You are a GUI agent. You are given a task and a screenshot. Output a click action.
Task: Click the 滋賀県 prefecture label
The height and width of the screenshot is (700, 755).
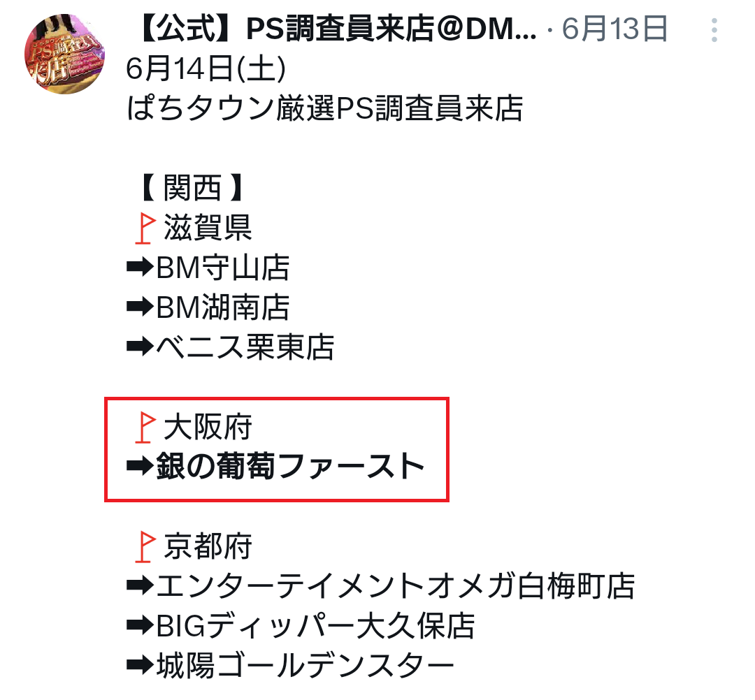(x=208, y=228)
